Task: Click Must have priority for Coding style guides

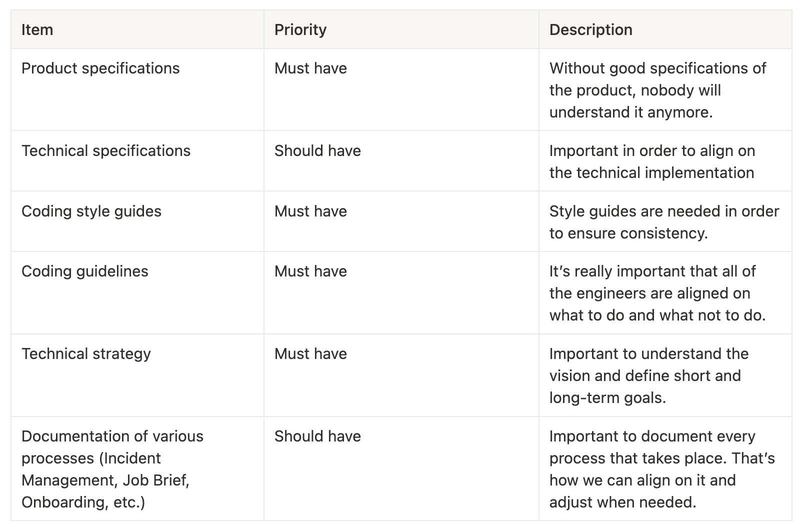Action: (x=310, y=211)
